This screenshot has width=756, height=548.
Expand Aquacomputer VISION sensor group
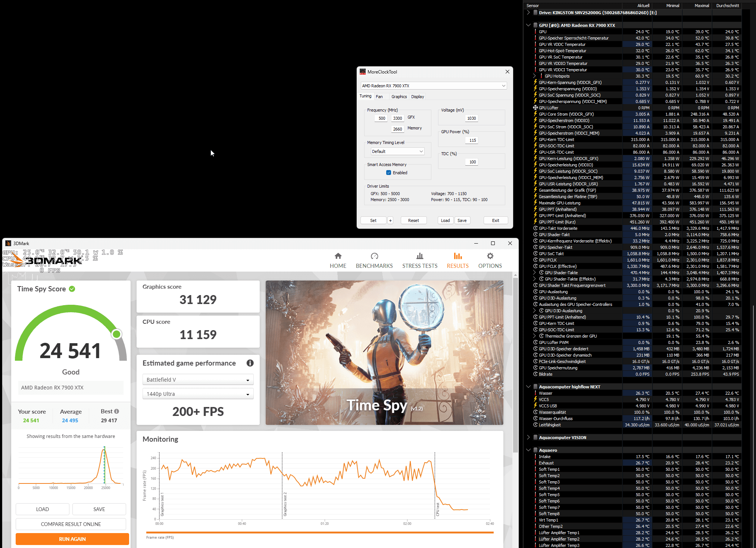[x=528, y=438]
